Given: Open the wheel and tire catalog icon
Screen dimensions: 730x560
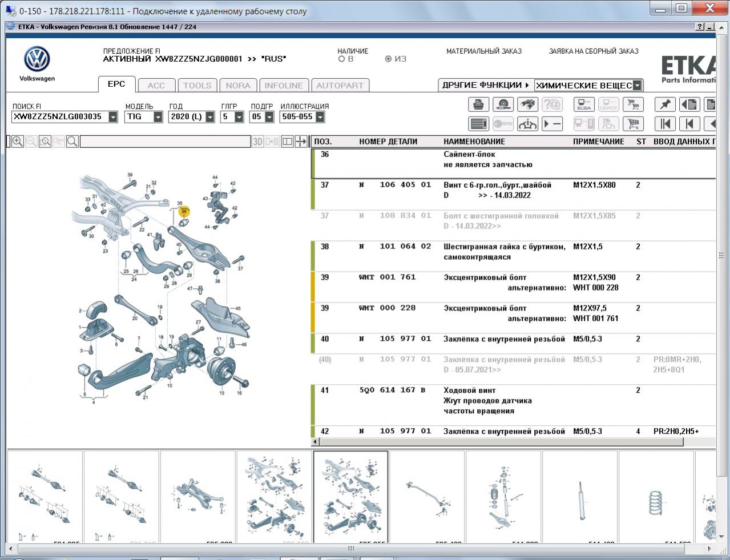Looking at the screenshot, I should coord(503,104).
